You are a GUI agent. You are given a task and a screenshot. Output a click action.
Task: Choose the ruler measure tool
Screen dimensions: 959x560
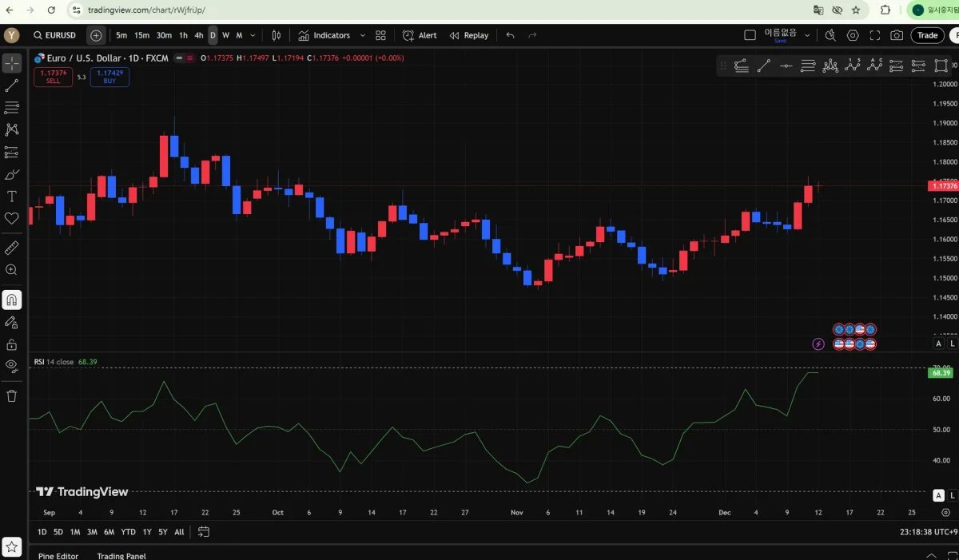click(x=12, y=248)
